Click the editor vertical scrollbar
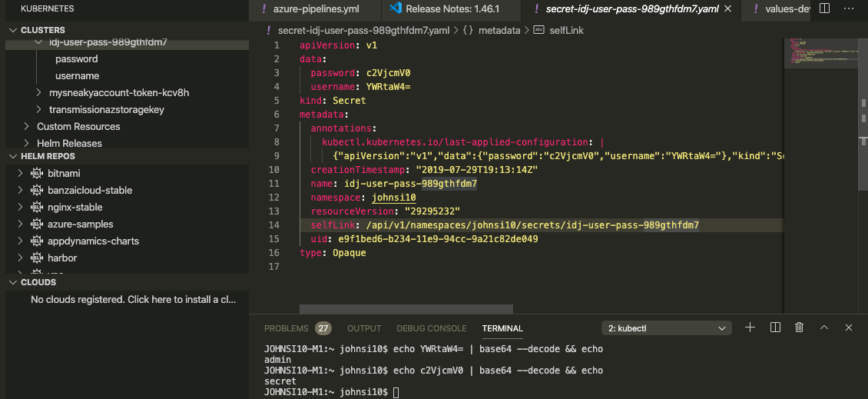 [863, 114]
